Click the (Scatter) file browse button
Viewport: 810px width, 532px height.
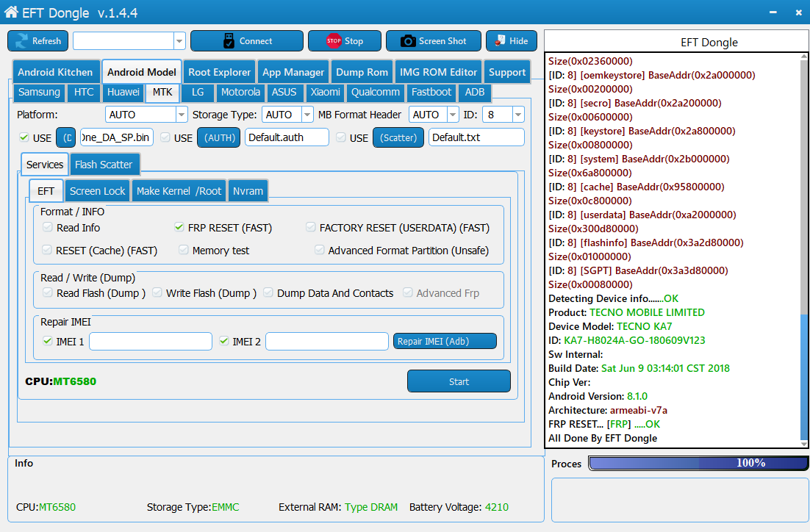(x=398, y=137)
